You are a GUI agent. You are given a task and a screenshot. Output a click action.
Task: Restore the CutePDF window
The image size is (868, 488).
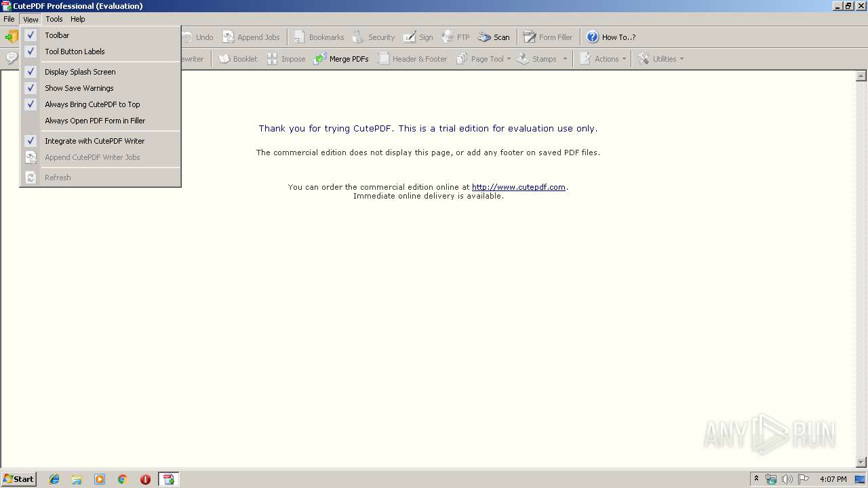848,5
